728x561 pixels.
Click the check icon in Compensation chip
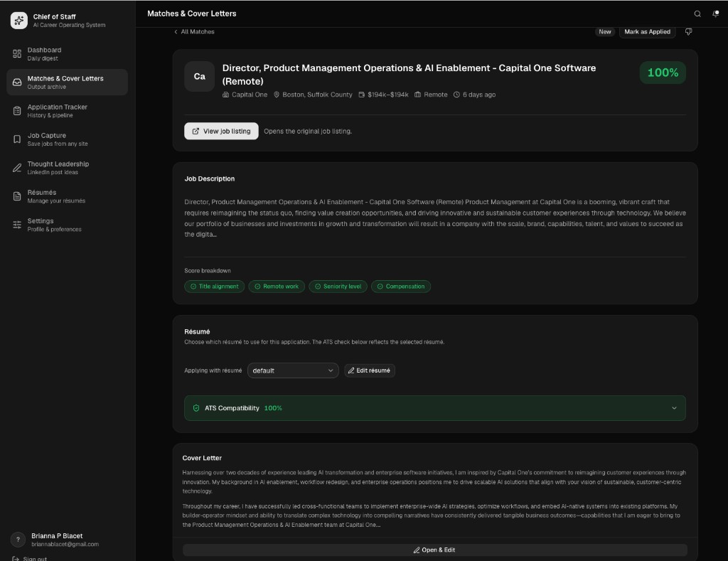(x=380, y=287)
